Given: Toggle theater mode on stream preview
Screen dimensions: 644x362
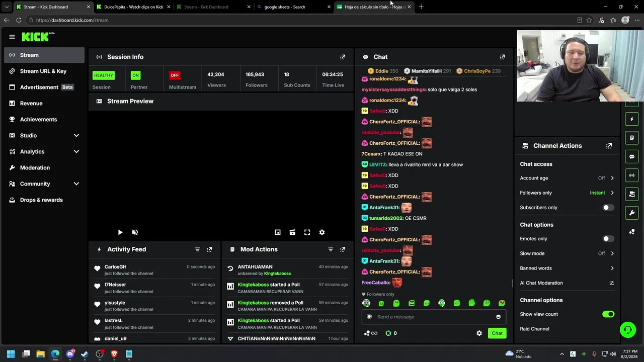Looking at the screenshot, I should (x=292, y=232).
